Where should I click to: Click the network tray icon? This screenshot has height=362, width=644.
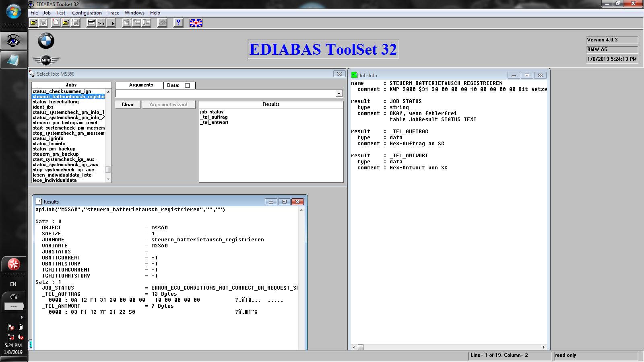point(11,337)
